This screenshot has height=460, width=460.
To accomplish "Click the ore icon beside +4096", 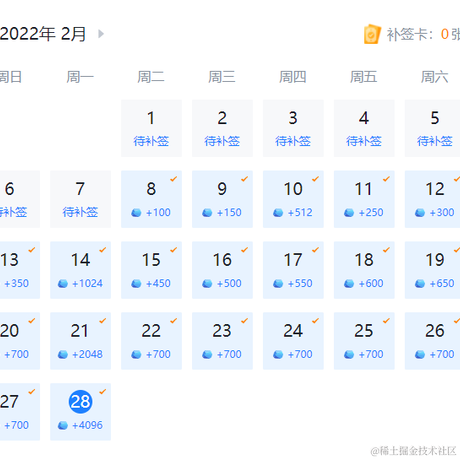I will tap(63, 426).
